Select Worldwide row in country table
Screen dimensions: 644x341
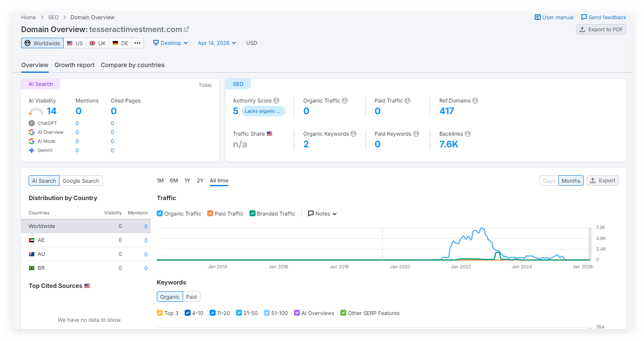86,226
